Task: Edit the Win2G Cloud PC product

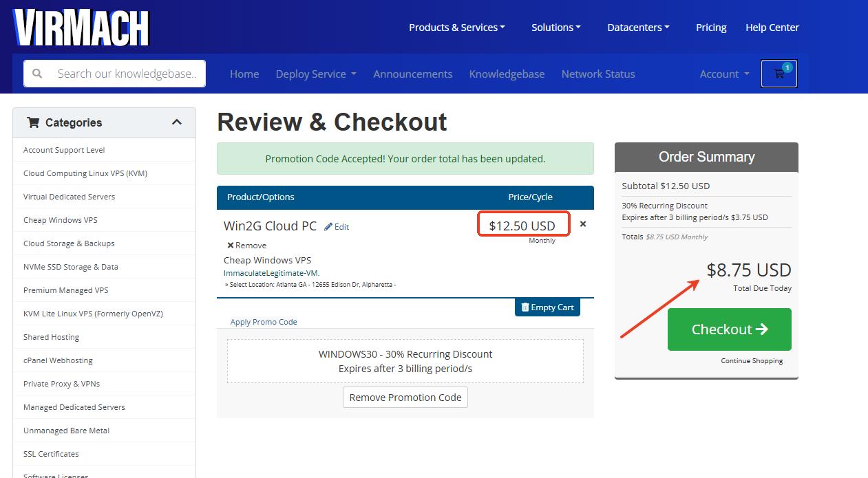Action: point(337,227)
